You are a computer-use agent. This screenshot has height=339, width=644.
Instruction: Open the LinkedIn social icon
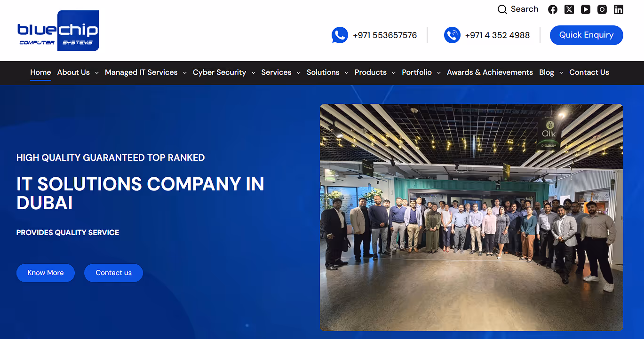(619, 9)
